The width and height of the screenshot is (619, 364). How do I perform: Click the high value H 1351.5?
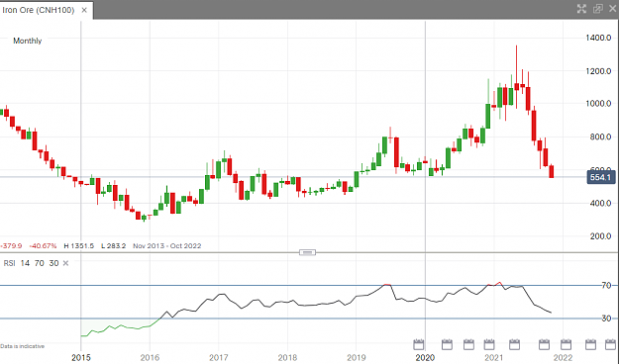tap(79, 245)
